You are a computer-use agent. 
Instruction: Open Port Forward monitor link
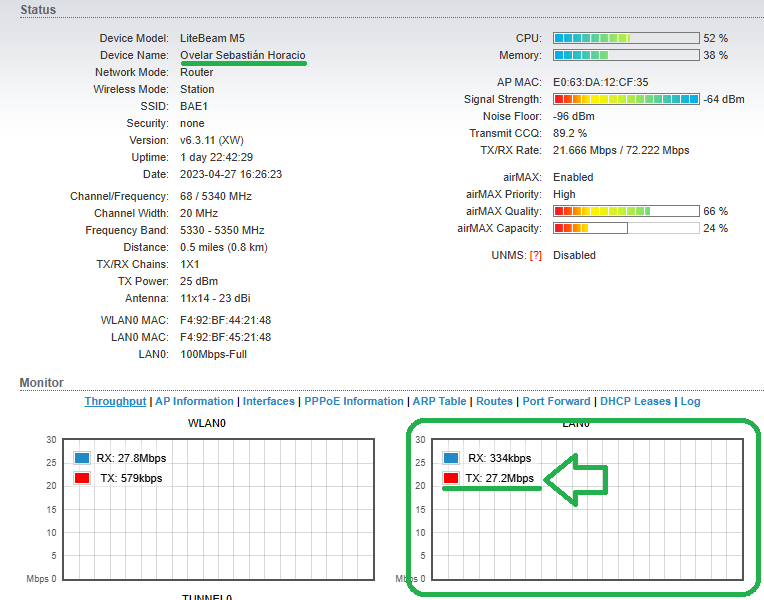pyautogui.click(x=556, y=401)
